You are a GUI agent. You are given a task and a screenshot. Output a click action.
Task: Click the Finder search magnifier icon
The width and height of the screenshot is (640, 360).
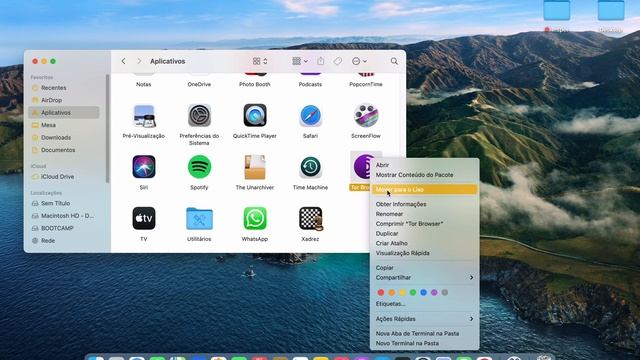coord(394,61)
